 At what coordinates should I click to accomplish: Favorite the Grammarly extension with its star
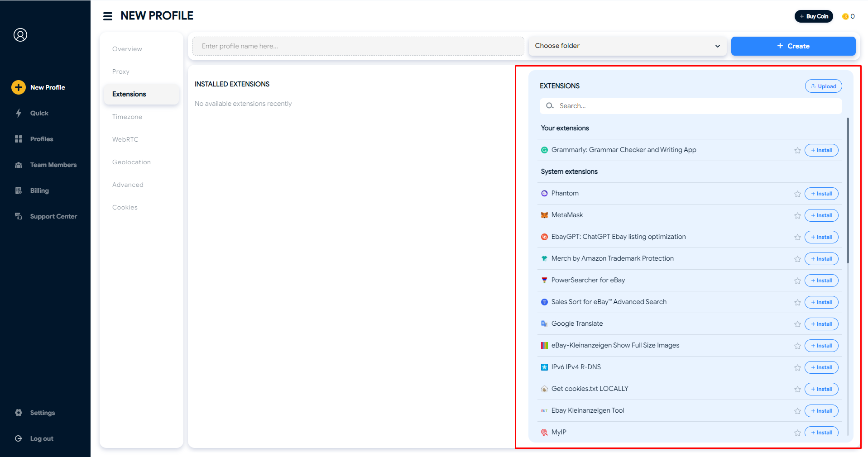[x=797, y=151]
